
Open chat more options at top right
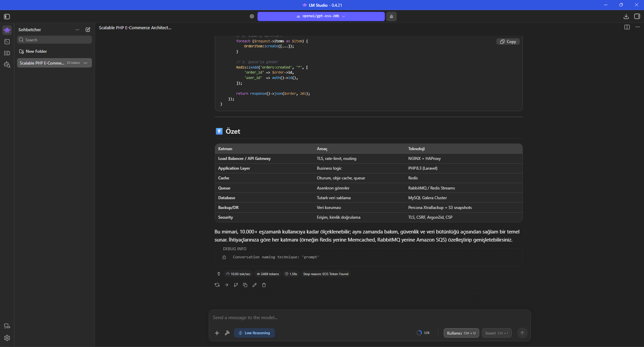point(638,27)
